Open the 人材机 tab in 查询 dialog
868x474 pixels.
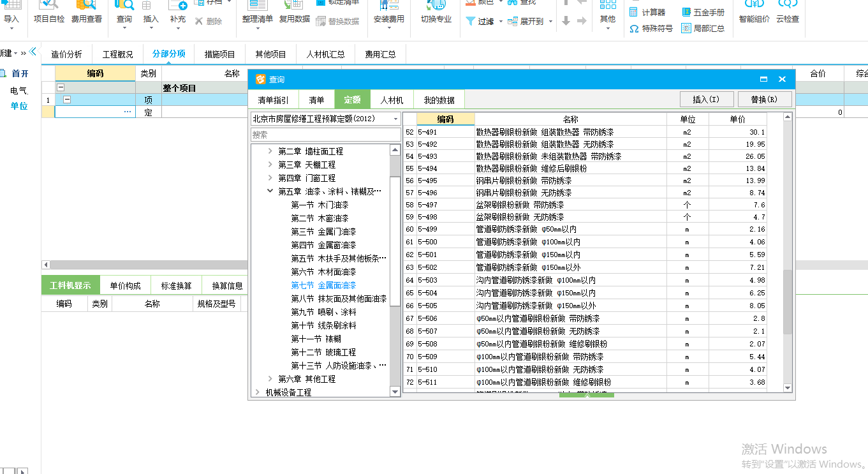pos(392,100)
